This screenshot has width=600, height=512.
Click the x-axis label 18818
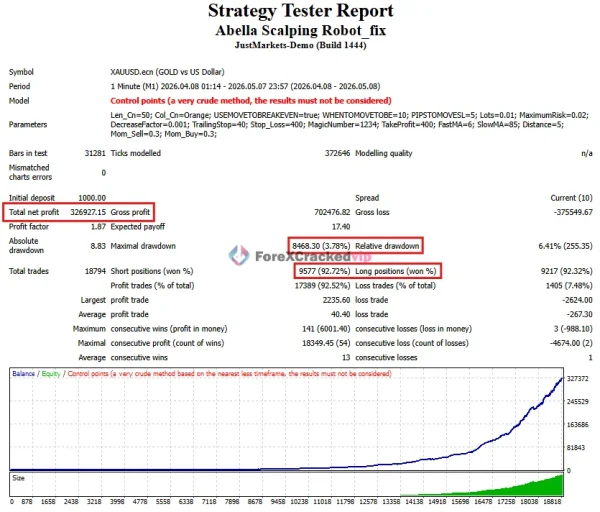coord(552,501)
